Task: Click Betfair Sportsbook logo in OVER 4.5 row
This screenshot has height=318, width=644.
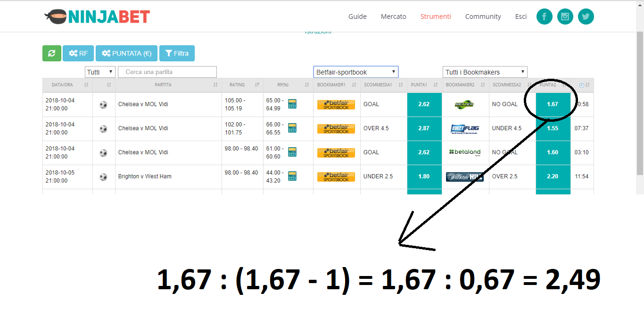Action: pos(336,128)
